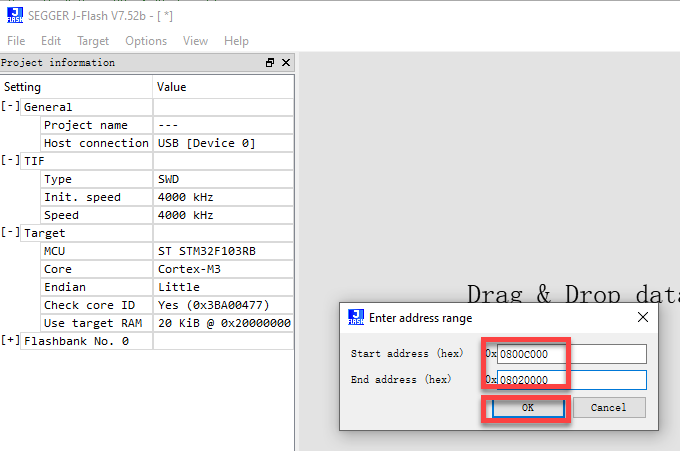Open the File menu
The height and width of the screenshot is (451, 680).
(x=16, y=41)
